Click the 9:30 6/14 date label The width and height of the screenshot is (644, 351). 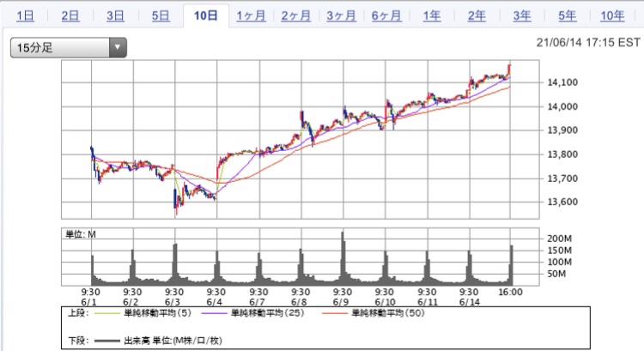[x=469, y=297]
